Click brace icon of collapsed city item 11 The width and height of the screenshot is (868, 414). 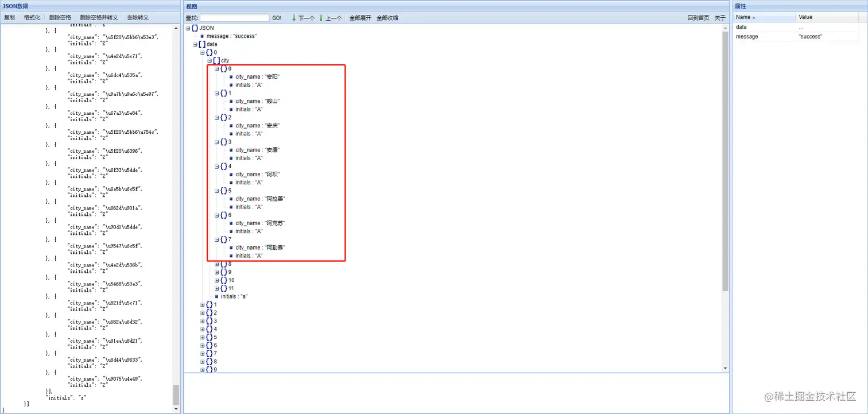coord(224,288)
